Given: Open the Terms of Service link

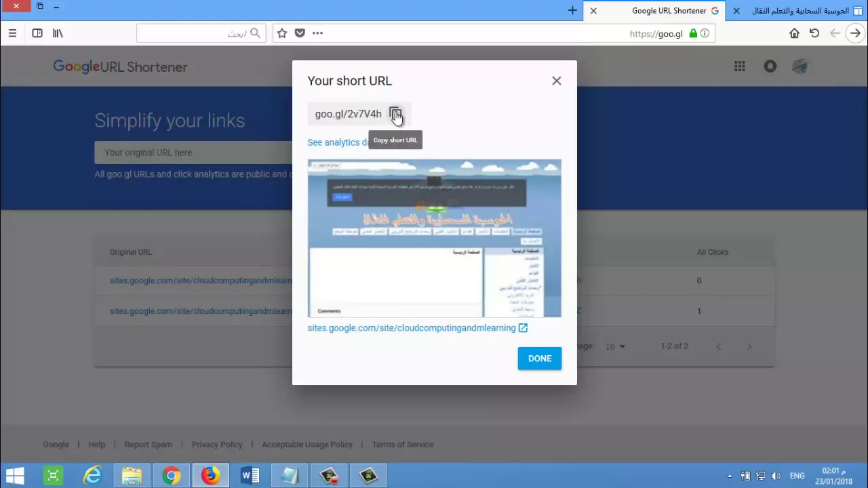Looking at the screenshot, I should coord(403,445).
